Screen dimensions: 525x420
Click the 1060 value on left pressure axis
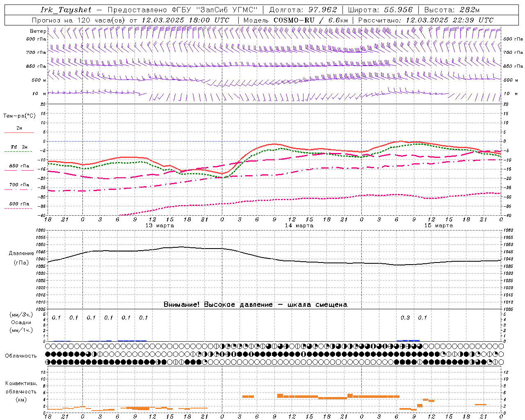[x=41, y=231]
